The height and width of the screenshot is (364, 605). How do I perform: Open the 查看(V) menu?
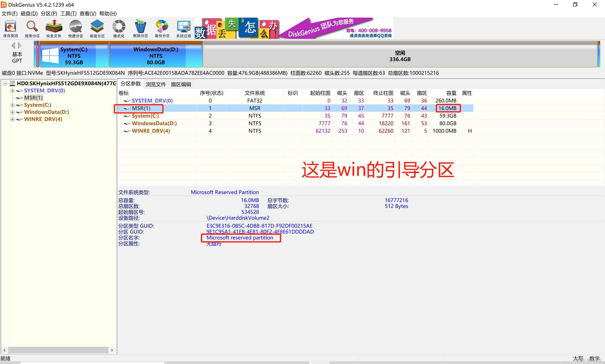pyautogui.click(x=88, y=13)
